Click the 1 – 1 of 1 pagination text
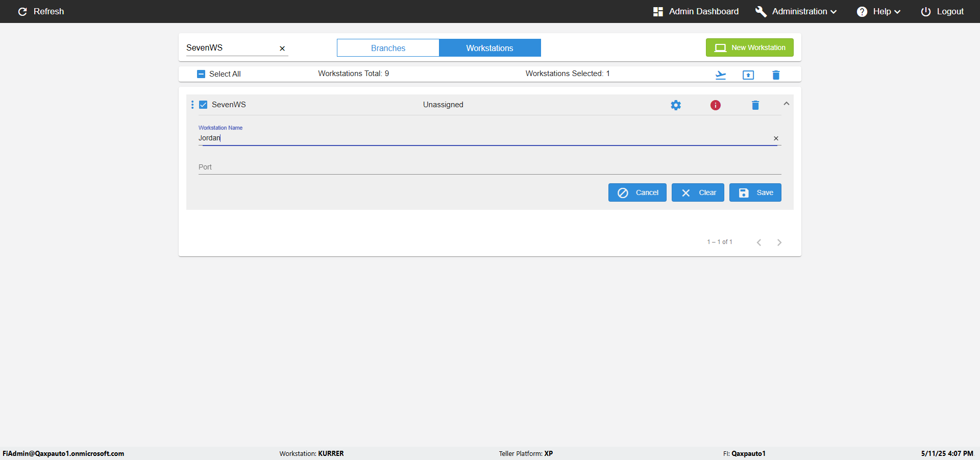The width and height of the screenshot is (980, 460). tap(720, 242)
